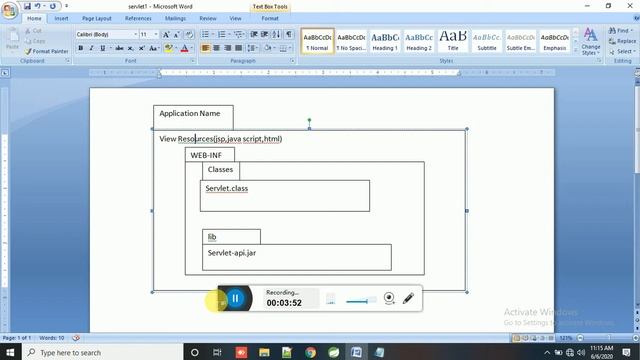Toggle strikethrough formatting

click(x=119, y=48)
